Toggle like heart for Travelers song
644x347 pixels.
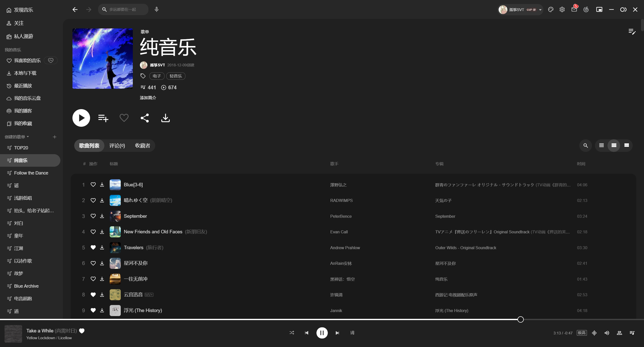point(93,247)
